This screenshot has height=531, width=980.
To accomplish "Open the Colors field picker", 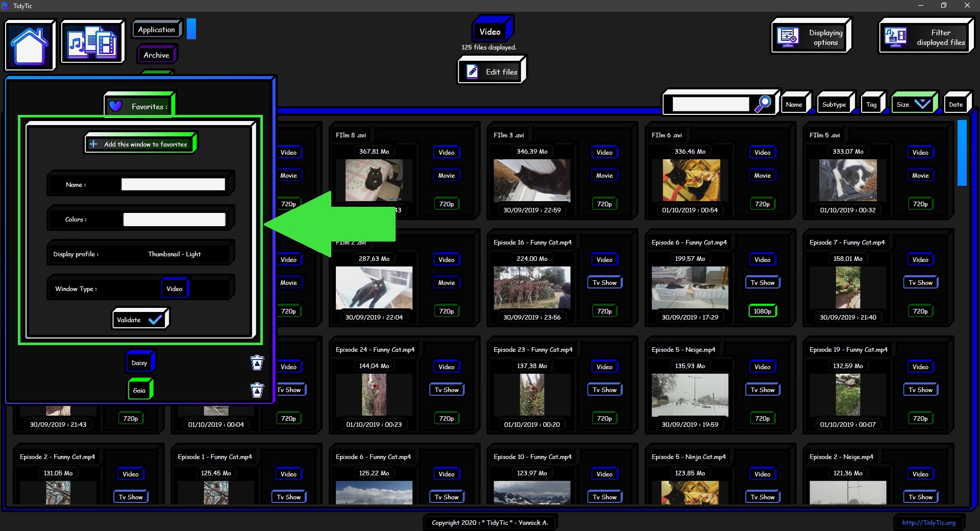I will click(x=174, y=220).
